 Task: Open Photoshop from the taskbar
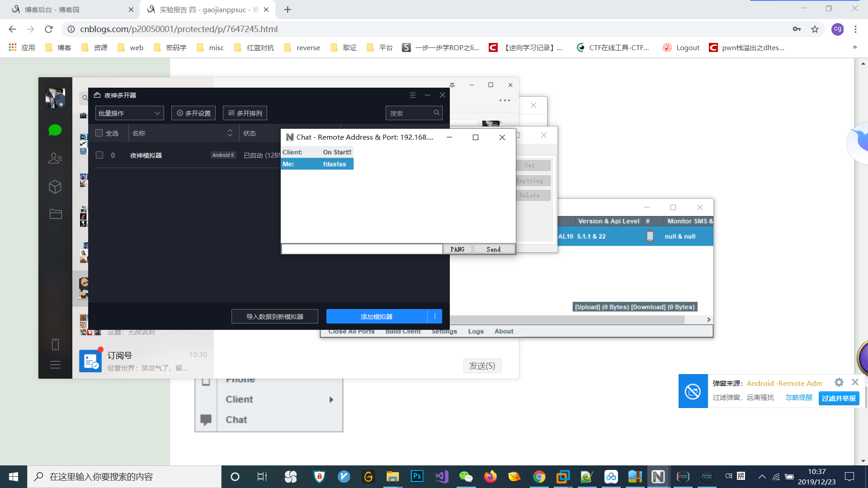[416, 476]
